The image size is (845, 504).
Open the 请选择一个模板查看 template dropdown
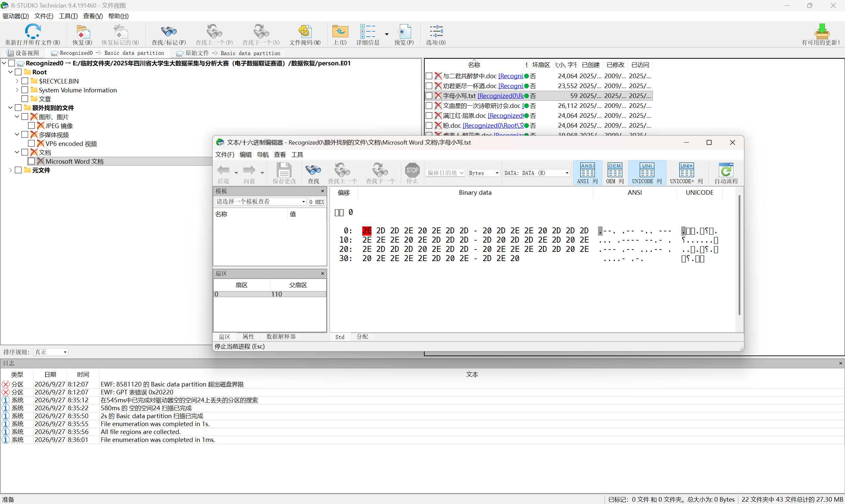coord(260,202)
